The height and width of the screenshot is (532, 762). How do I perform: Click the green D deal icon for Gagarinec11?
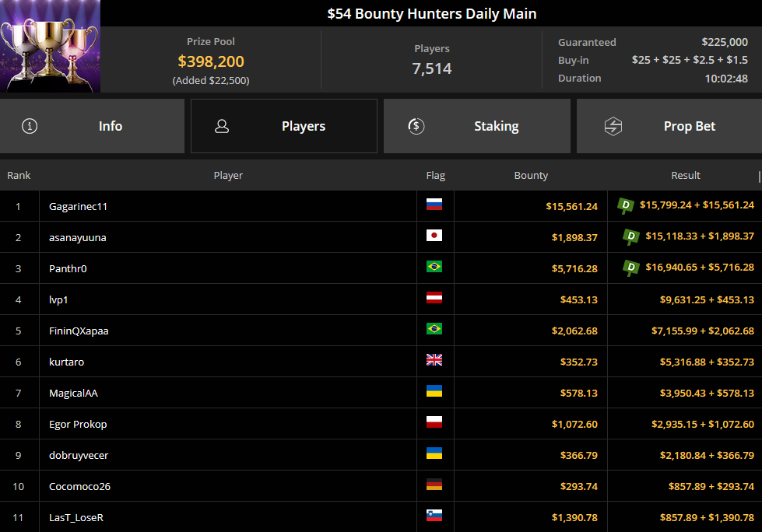point(626,205)
